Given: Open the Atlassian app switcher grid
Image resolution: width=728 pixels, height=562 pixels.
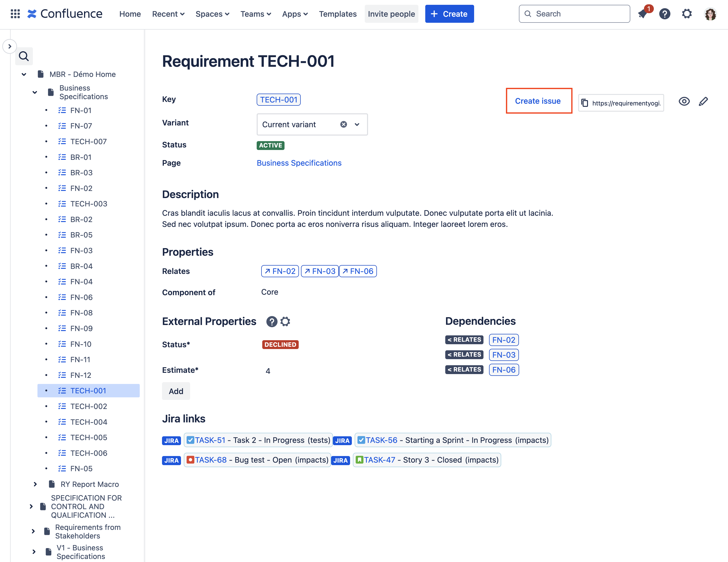Looking at the screenshot, I should tap(15, 14).
